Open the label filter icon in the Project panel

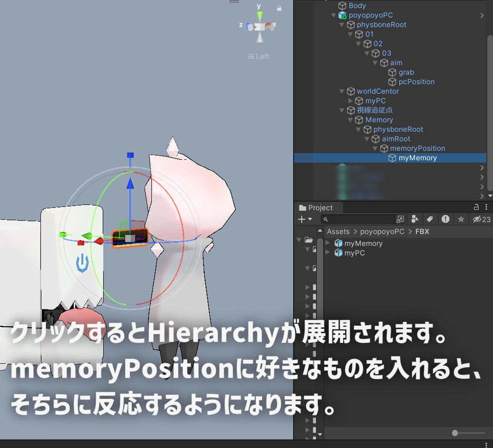pos(430,219)
